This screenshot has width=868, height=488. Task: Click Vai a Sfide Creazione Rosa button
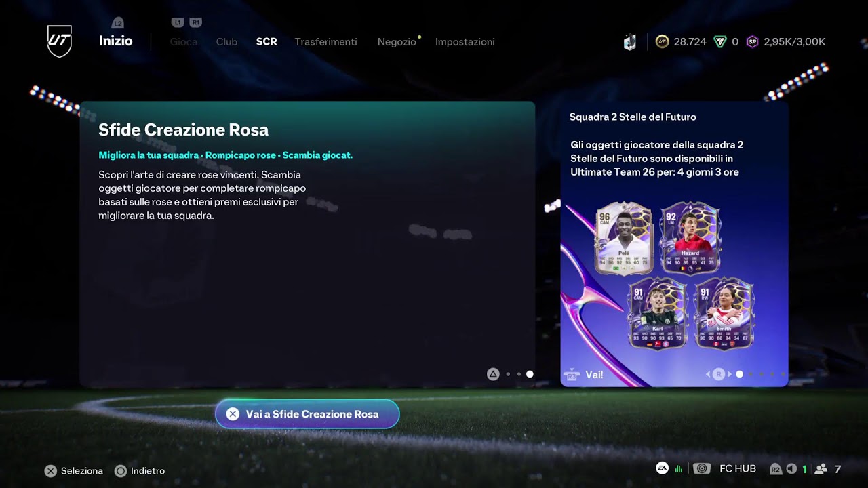pyautogui.click(x=307, y=414)
